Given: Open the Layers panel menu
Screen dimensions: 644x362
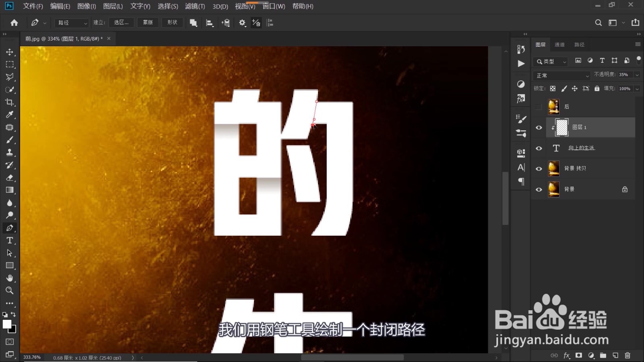Looking at the screenshot, I should [x=638, y=44].
